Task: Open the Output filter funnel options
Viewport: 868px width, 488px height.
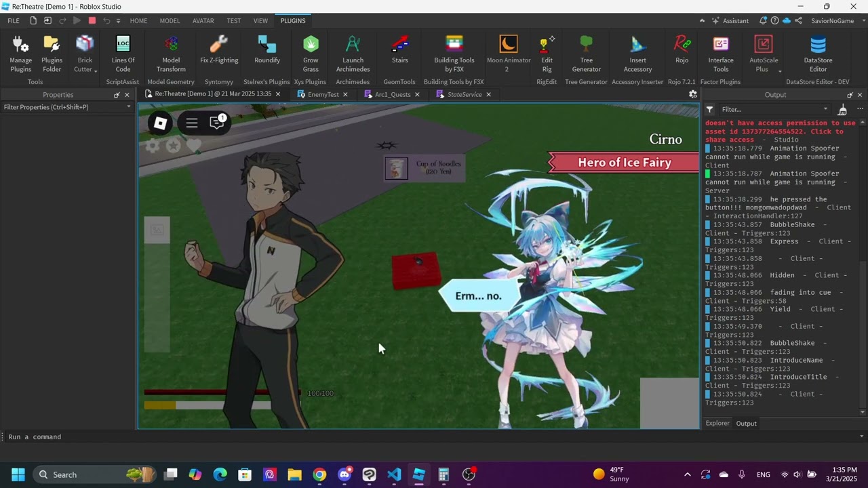Action: tap(709, 109)
